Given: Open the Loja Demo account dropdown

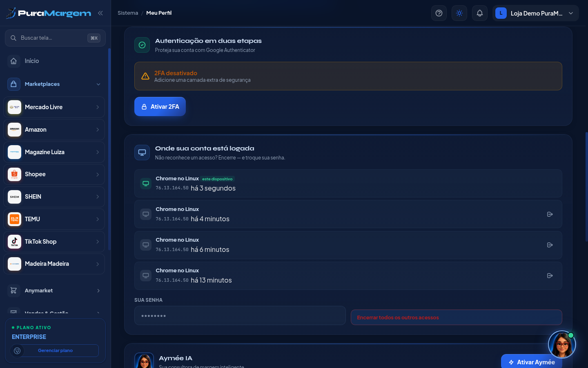Looking at the screenshot, I should tap(536, 13).
